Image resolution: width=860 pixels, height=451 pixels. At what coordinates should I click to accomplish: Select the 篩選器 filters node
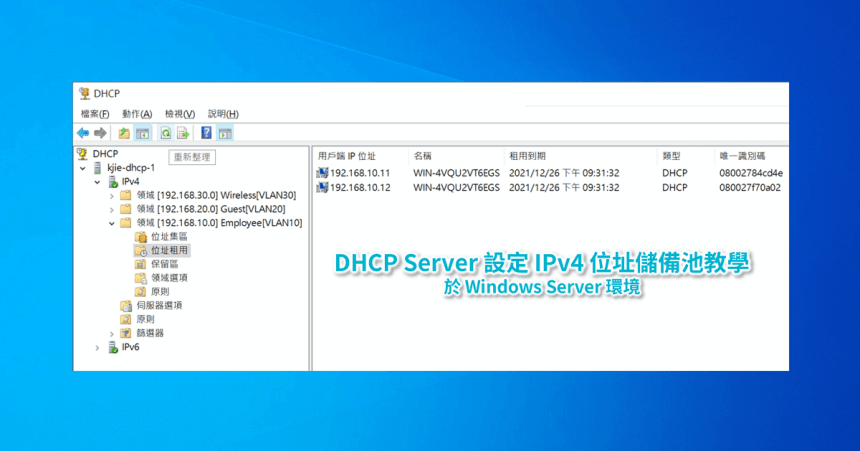pyautogui.click(x=150, y=332)
